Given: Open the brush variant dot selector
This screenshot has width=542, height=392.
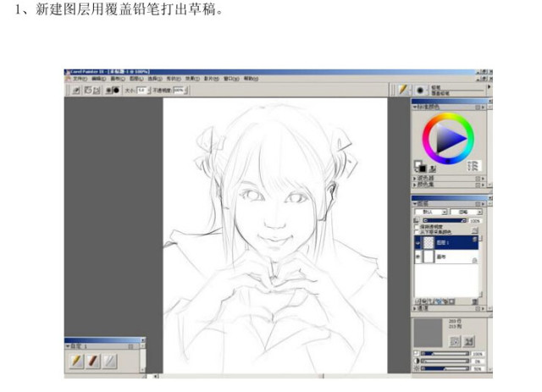Looking at the screenshot, I should click(420, 91).
